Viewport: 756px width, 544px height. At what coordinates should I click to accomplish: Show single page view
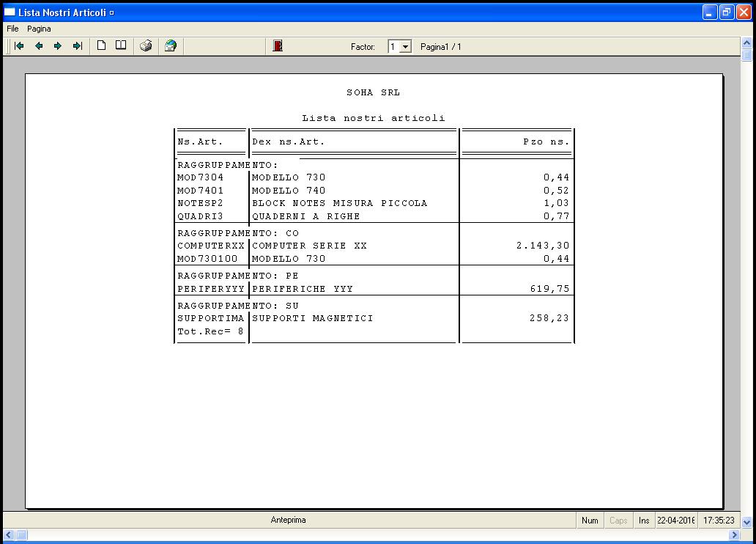(101, 46)
